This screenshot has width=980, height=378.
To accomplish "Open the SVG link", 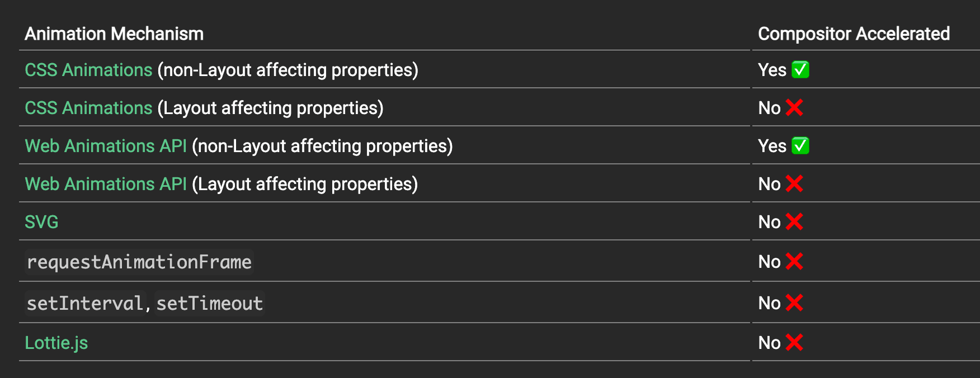I will (41, 222).
